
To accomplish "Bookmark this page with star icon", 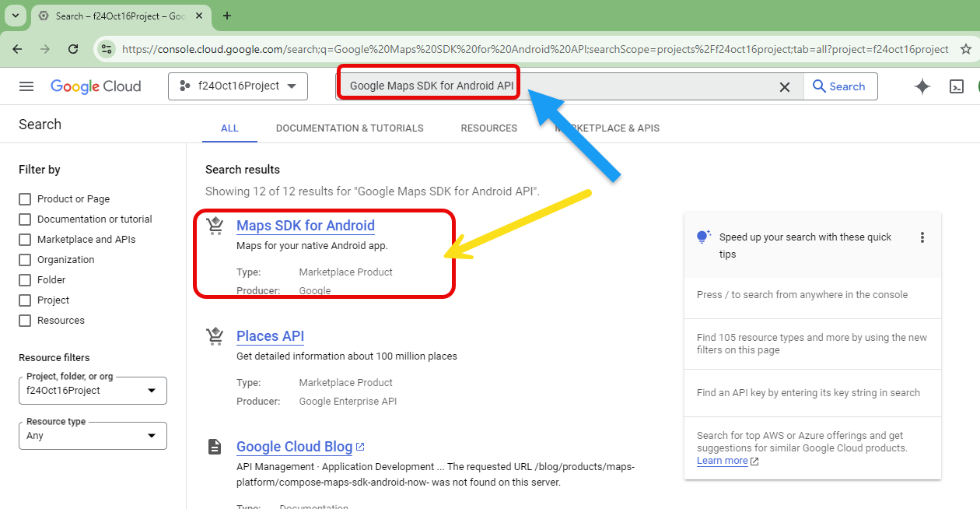I will 966,49.
